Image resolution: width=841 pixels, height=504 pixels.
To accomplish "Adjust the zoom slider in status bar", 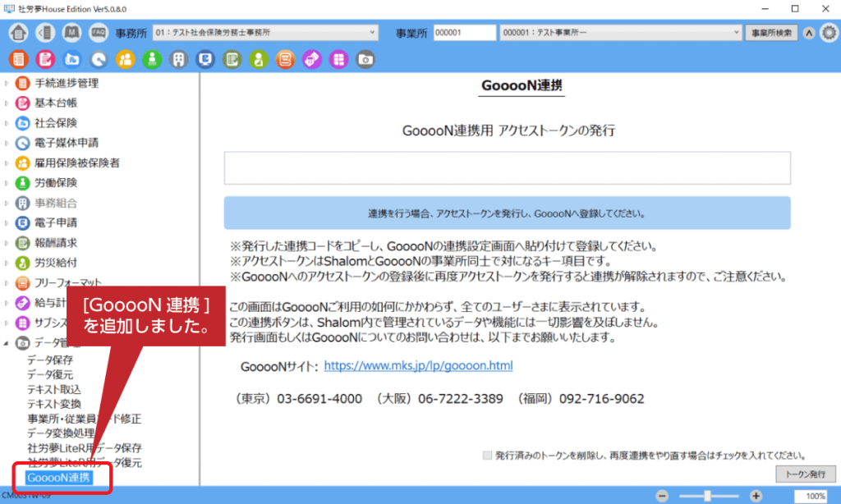I will pyautogui.click(x=708, y=496).
